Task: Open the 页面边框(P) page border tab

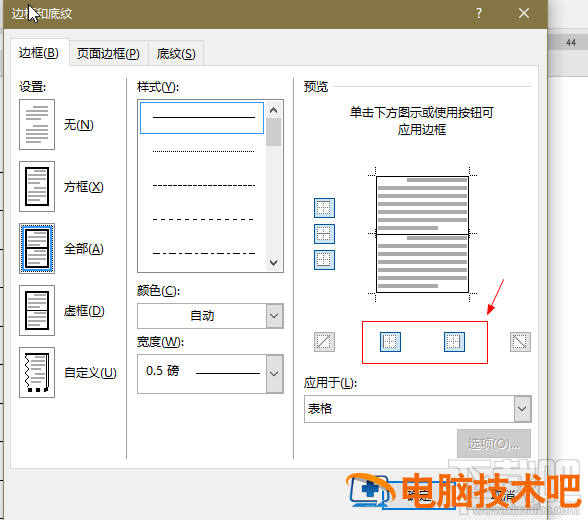Action: point(108,54)
